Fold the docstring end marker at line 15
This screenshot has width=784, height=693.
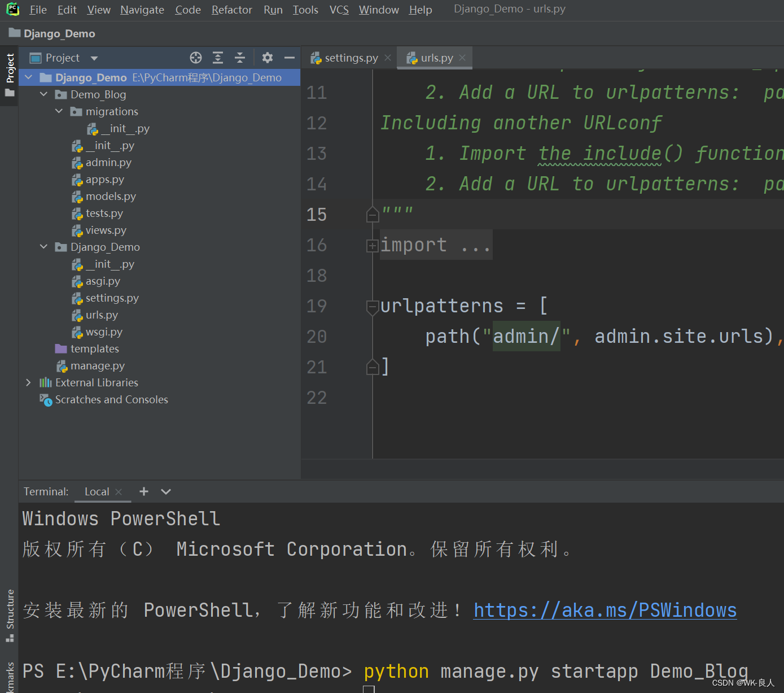coord(373,215)
